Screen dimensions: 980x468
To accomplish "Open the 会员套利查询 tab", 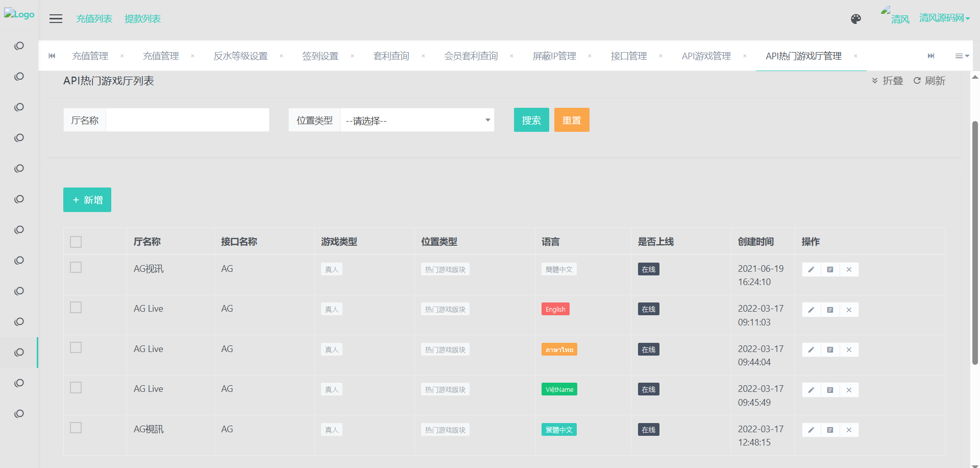I will 471,56.
